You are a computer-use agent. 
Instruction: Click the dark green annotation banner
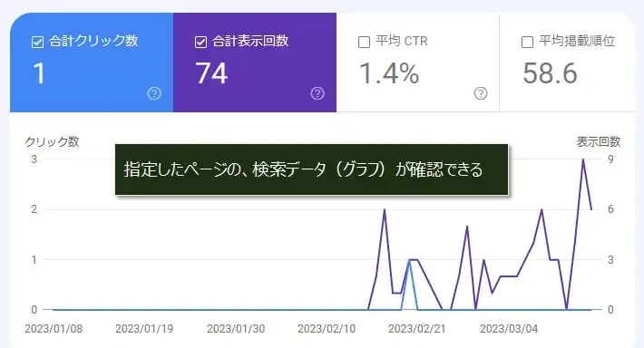[x=311, y=169]
